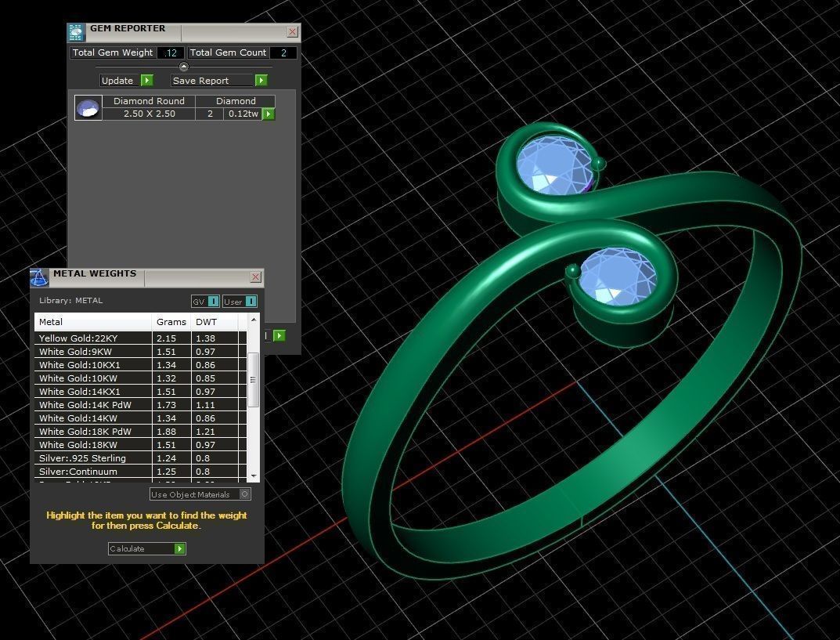The image size is (840, 640).
Task: Sort by the Metal column header
Action: pos(93,322)
